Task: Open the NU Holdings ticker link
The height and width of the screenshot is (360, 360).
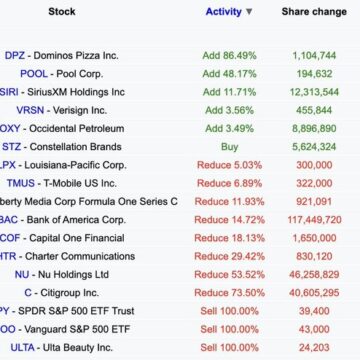Action: tap(20, 275)
